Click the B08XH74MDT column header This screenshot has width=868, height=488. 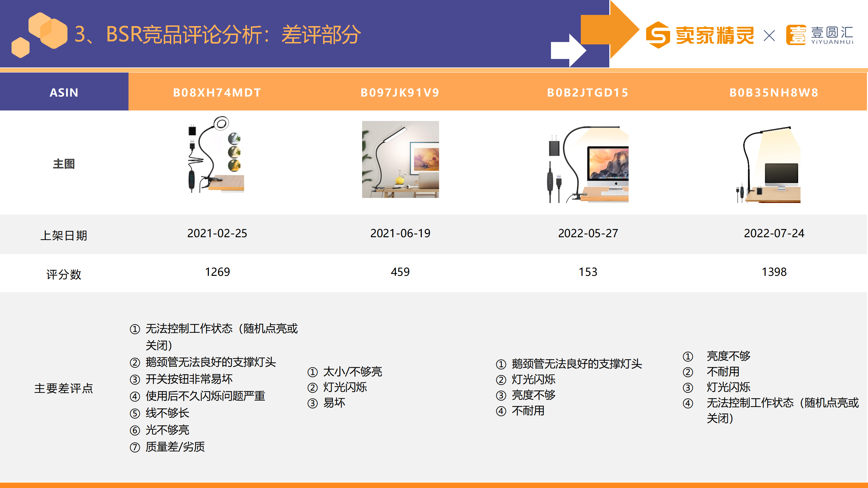(x=217, y=92)
